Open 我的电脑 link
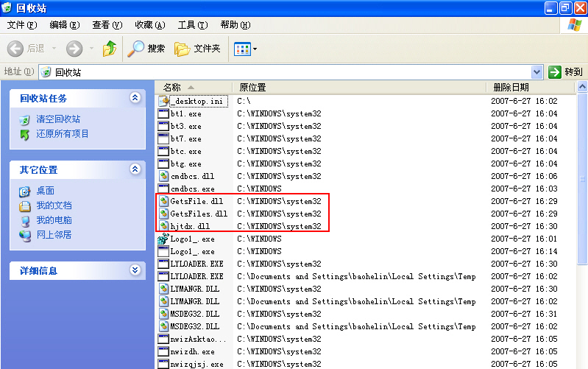 [x=54, y=220]
